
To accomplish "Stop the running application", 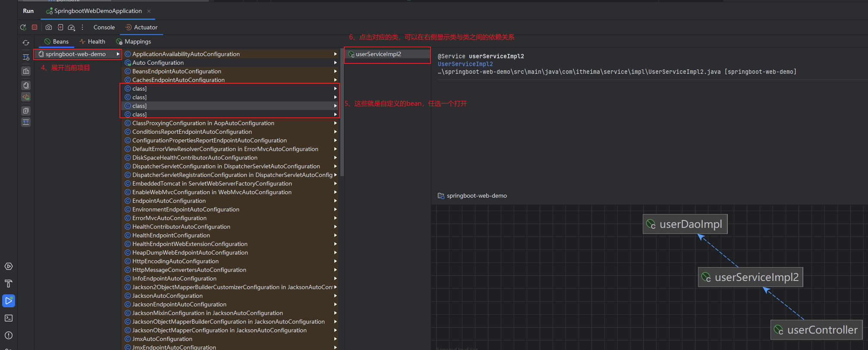I will coord(35,27).
